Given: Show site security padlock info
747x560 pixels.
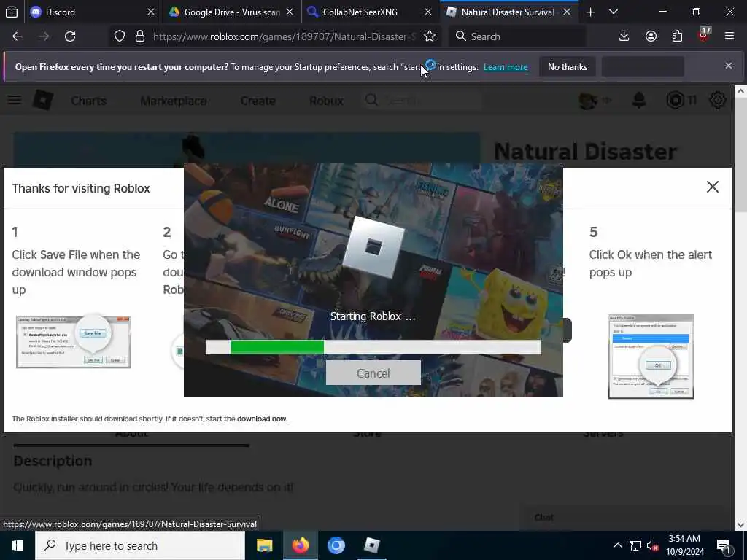Looking at the screenshot, I should 139,36.
